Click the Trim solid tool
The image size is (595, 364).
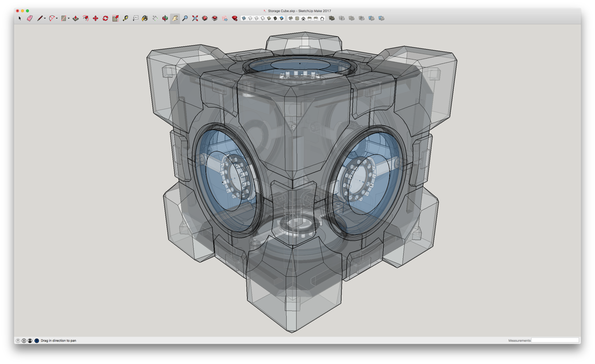pos(371,18)
